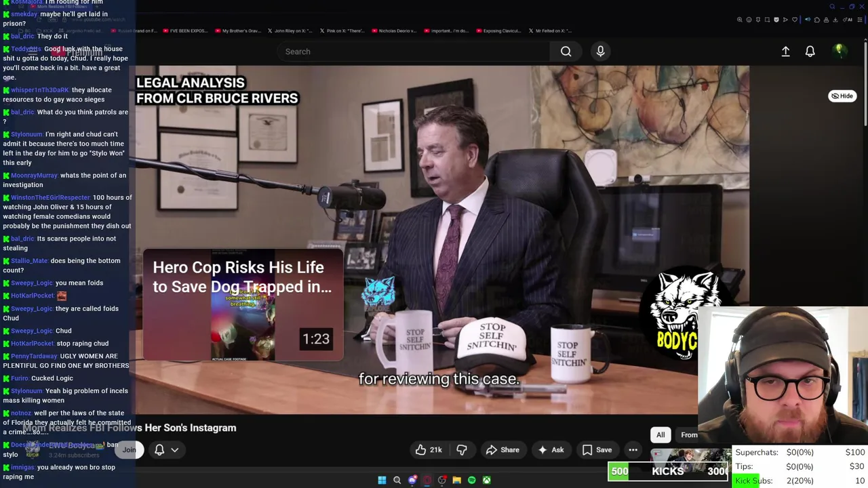Open the Ask assistant button
Image resolution: width=868 pixels, height=488 pixels.
pos(551,449)
